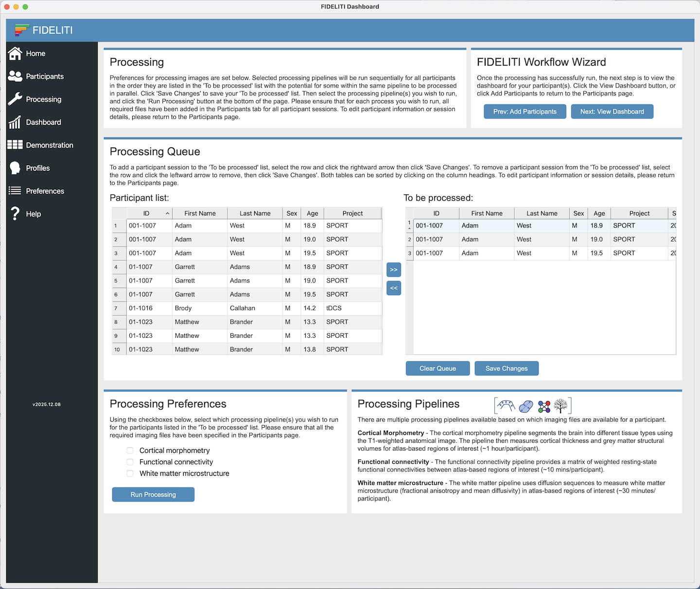The image size is (700, 589).
Task: Open Participants via the people icon
Action: pos(15,76)
